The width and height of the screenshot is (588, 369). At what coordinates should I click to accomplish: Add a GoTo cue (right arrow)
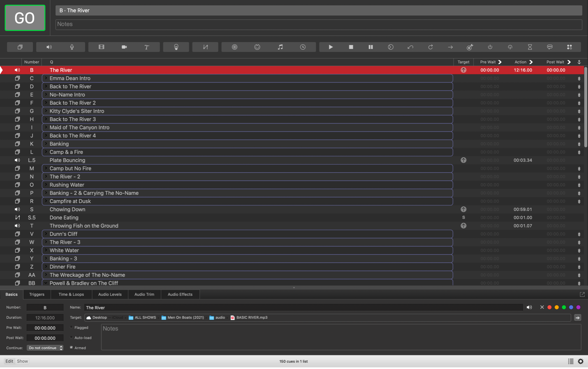point(450,47)
